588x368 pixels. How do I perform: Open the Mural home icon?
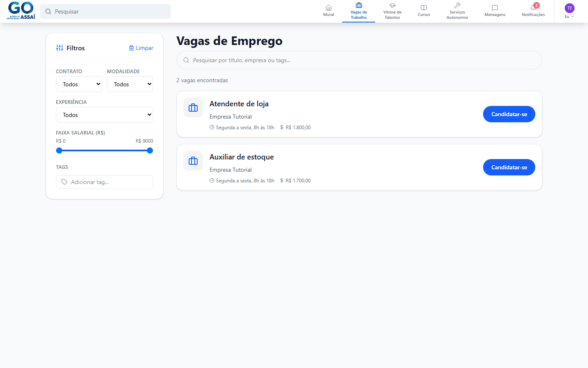click(x=329, y=8)
